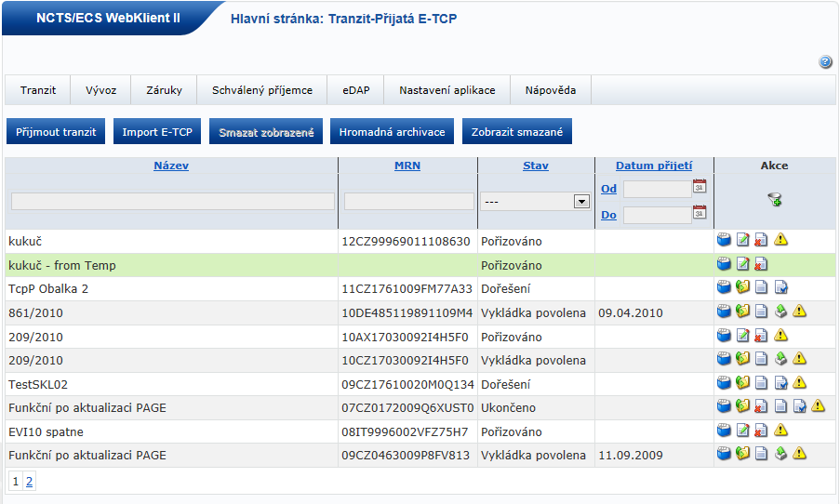Open the Nastavení aplikace menu
This screenshot has width=840, height=504.
447,90
